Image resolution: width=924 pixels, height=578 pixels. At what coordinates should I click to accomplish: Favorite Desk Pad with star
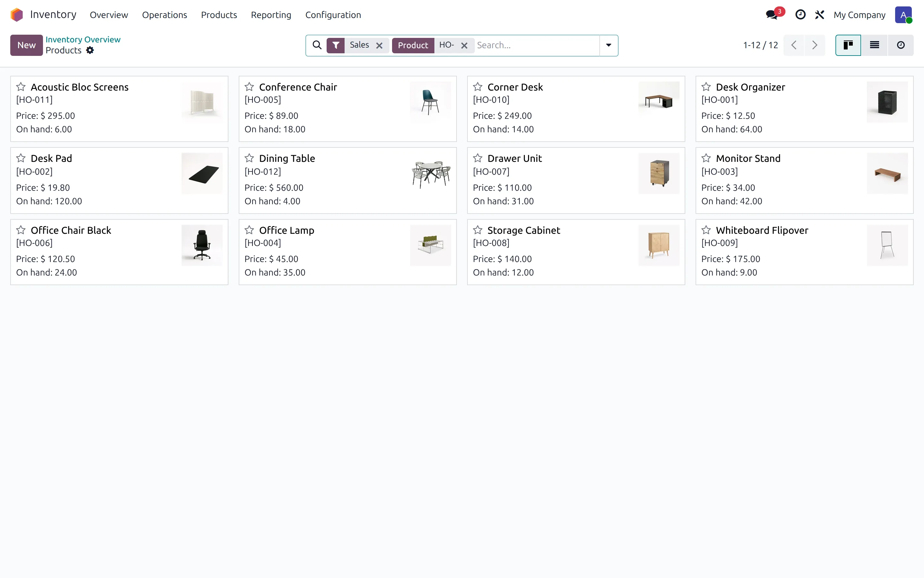(x=21, y=158)
